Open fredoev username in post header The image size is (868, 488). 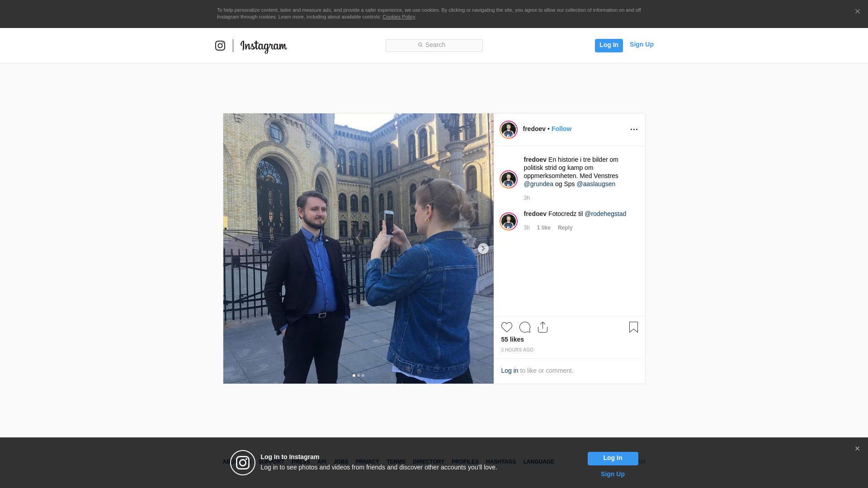point(534,129)
